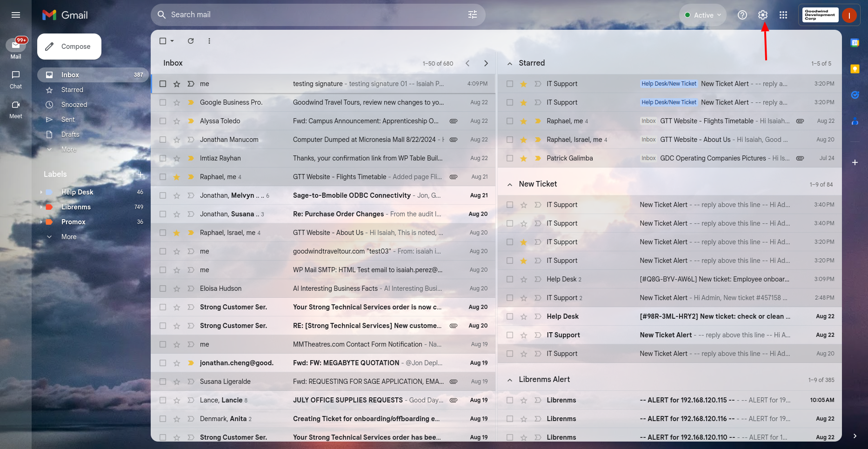Open Sage-to-Bmobile ODBC Connectivity email
Viewport: 868px width, 449px height.
coord(323,195)
